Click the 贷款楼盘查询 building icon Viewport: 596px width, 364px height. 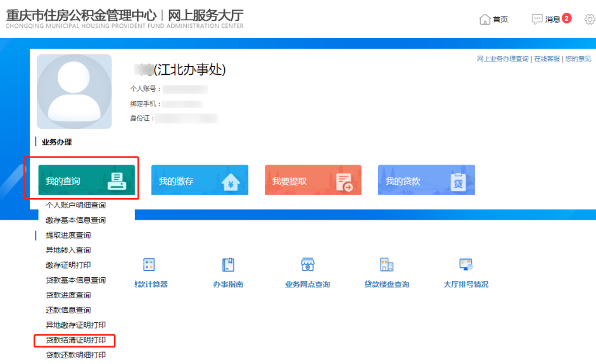point(386,265)
